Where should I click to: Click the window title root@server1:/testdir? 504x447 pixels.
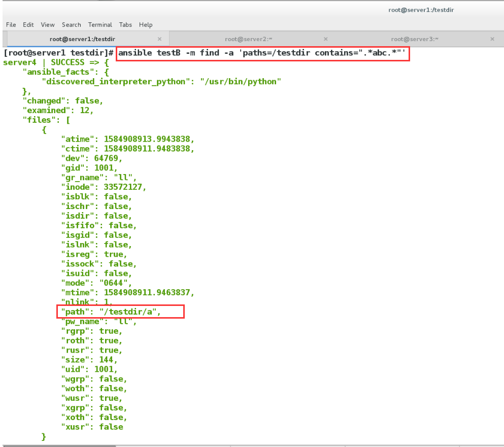[x=421, y=10]
